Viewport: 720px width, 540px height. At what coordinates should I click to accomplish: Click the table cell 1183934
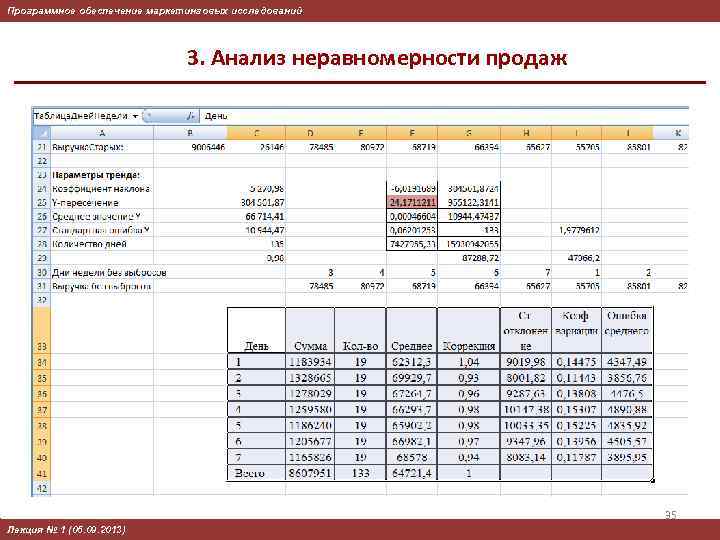(x=310, y=362)
